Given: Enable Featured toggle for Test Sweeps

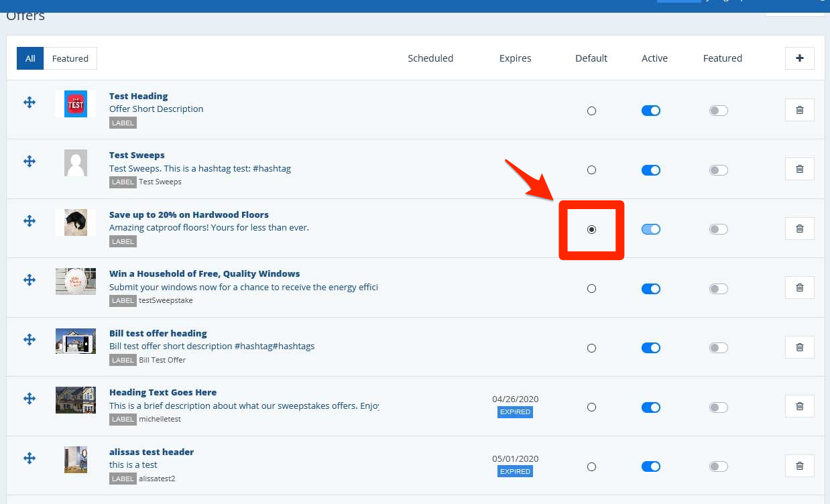Looking at the screenshot, I should (x=718, y=170).
